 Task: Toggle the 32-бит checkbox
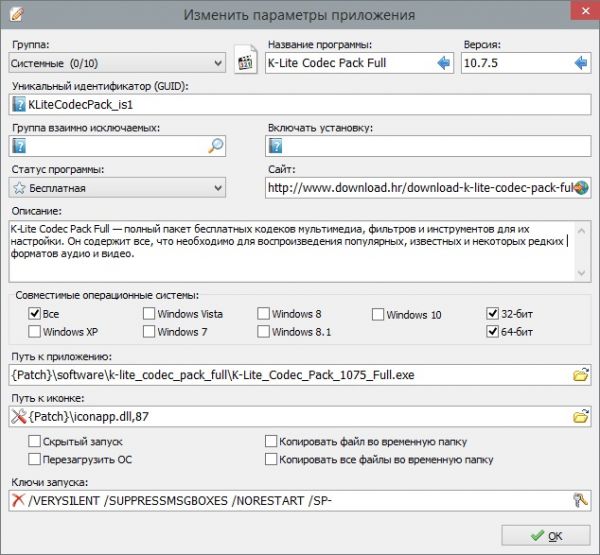click(x=492, y=313)
